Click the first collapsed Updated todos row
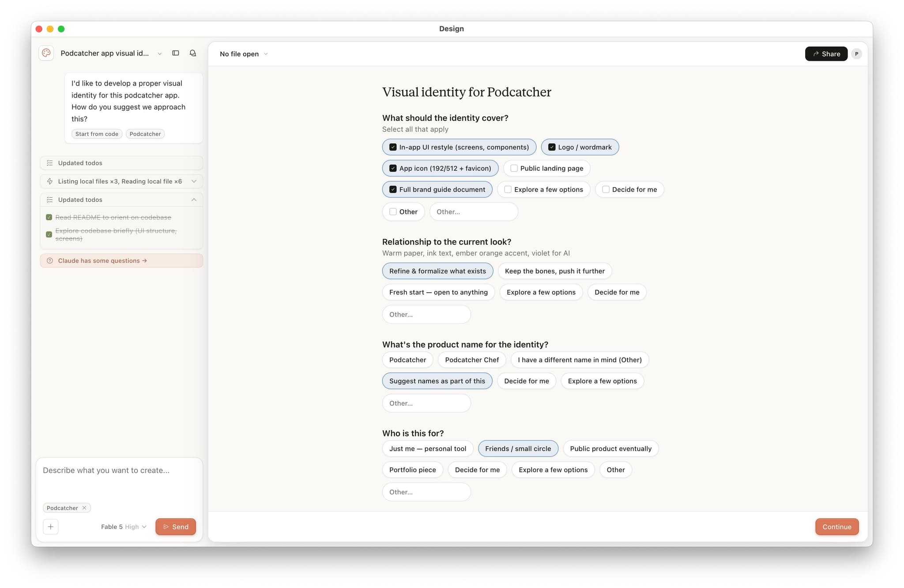The width and height of the screenshot is (904, 588). (x=121, y=163)
